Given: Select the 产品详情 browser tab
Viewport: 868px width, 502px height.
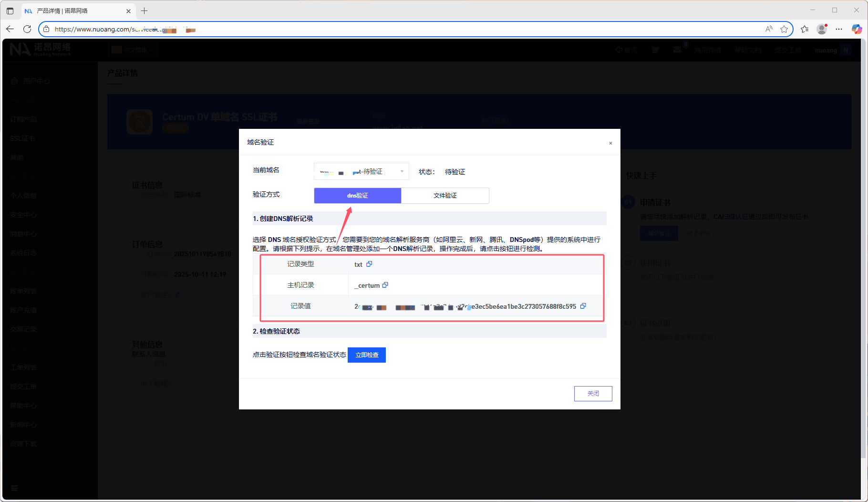Looking at the screenshot, I should coord(76,10).
